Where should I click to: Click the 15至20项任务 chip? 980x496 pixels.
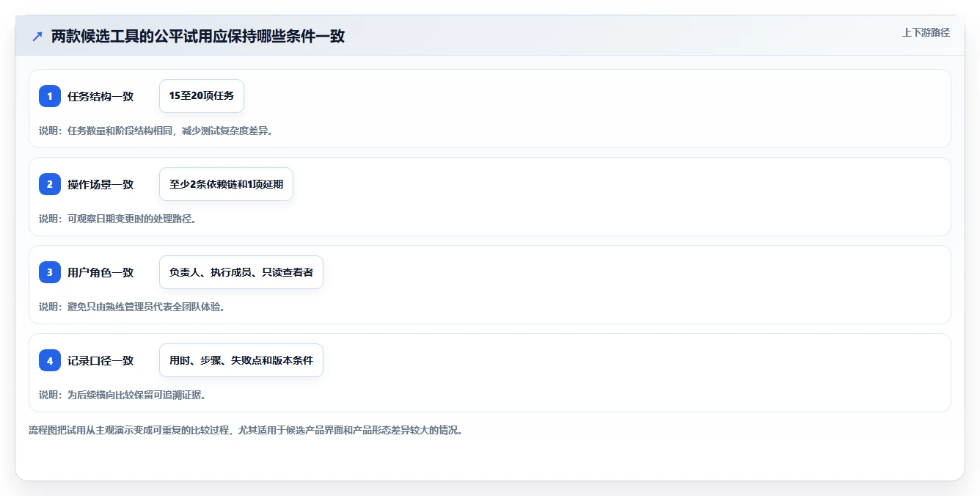[x=202, y=96]
